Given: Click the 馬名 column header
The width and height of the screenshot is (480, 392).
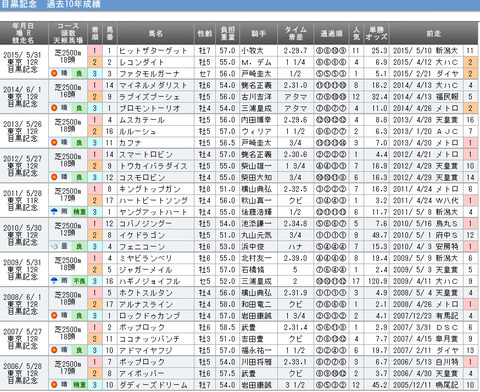Looking at the screenshot, I should tap(156, 33).
